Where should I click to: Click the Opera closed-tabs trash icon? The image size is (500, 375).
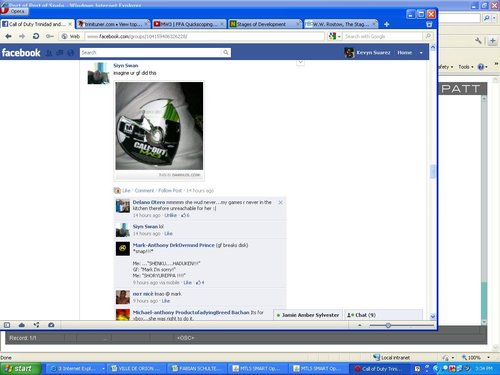tap(429, 24)
